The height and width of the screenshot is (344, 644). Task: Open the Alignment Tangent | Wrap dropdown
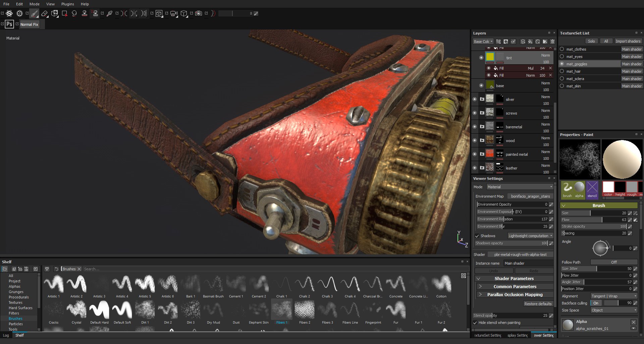pyautogui.click(x=613, y=296)
